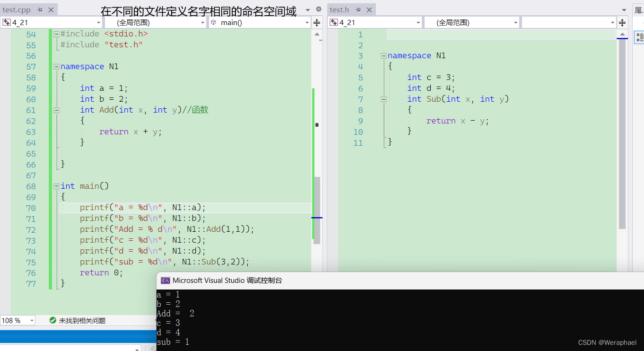
Task: Click the 'return x - y;' line in test.h
Action: tap(458, 121)
